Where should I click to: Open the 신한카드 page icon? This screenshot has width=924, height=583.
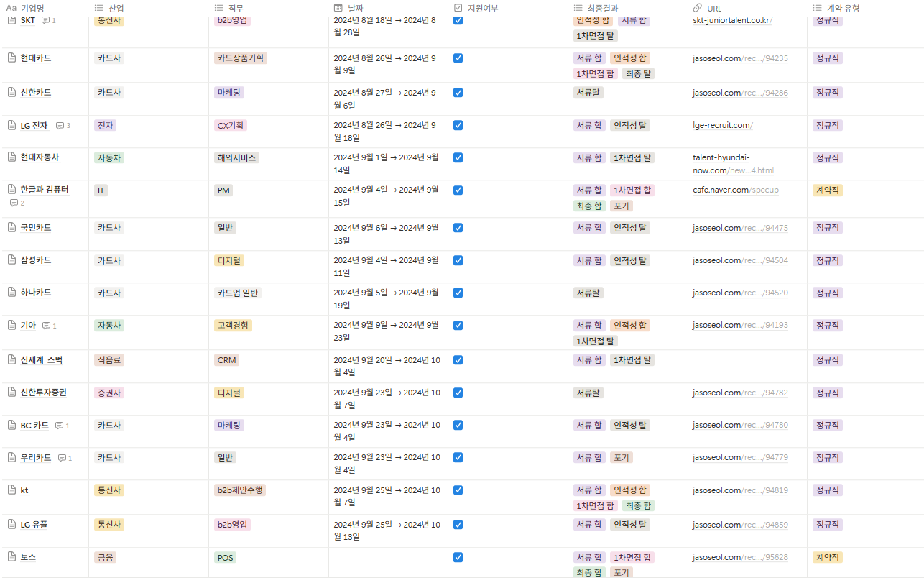pyautogui.click(x=11, y=92)
